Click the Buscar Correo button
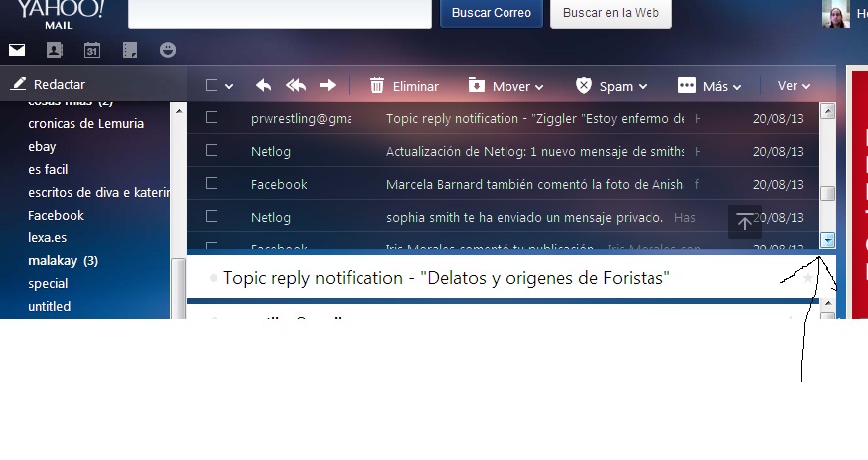Viewport: 868px width, 460px height. point(491,13)
